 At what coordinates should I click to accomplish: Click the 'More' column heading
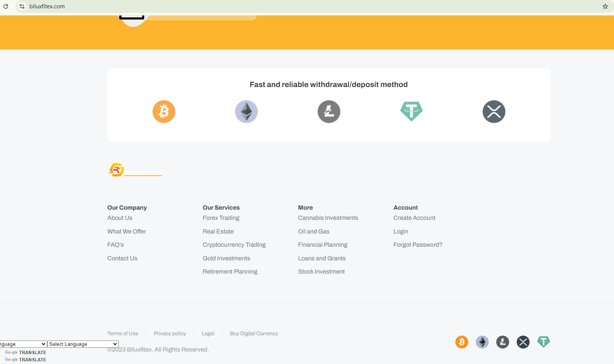(305, 208)
